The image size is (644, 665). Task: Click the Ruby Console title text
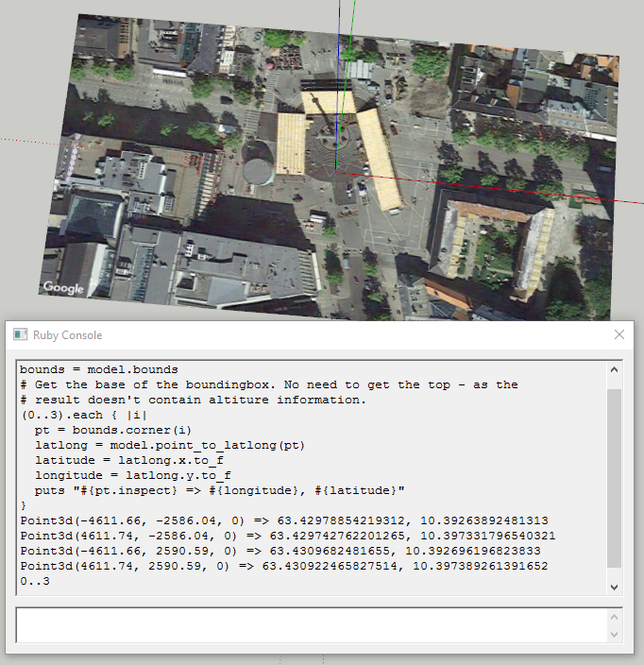(67, 335)
